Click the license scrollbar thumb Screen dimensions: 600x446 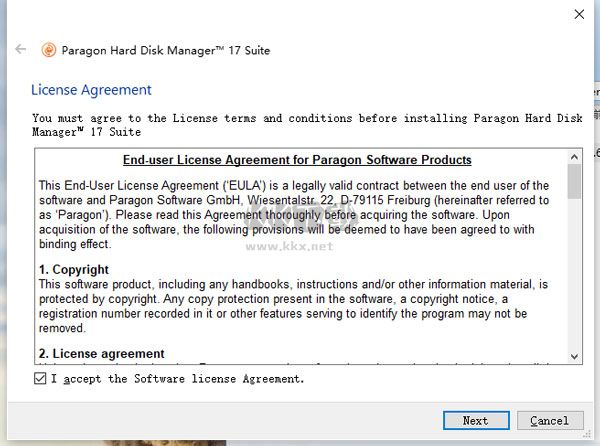coord(574,182)
